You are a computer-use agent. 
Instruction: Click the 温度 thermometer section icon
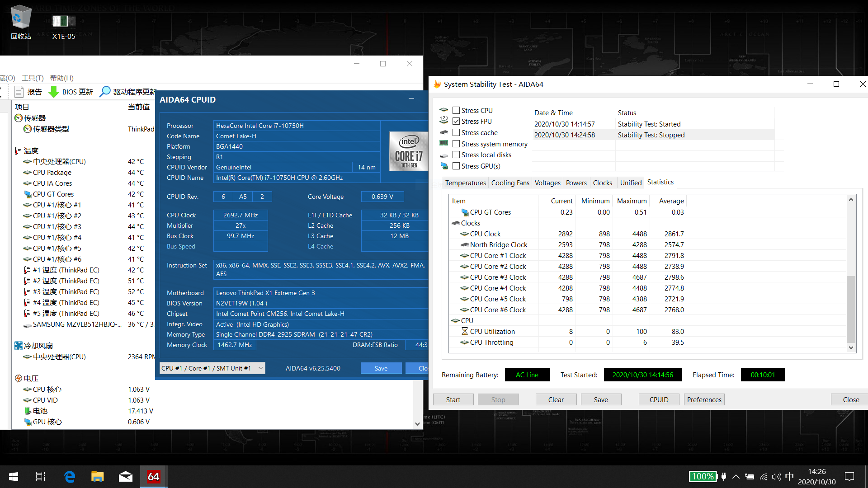pyautogui.click(x=18, y=150)
